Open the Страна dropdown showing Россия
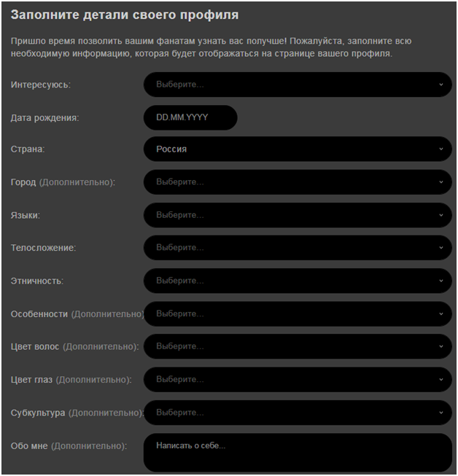This screenshot has height=476, width=458. click(x=298, y=149)
